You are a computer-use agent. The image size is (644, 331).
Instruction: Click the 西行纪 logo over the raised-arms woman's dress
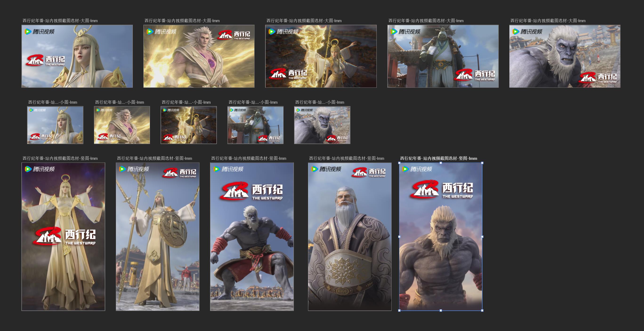65,236
